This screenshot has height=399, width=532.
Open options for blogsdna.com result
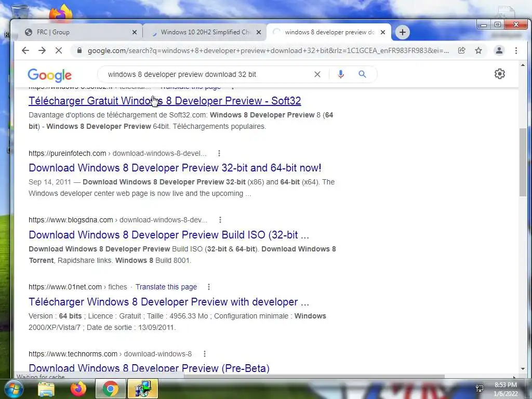pyautogui.click(x=220, y=220)
